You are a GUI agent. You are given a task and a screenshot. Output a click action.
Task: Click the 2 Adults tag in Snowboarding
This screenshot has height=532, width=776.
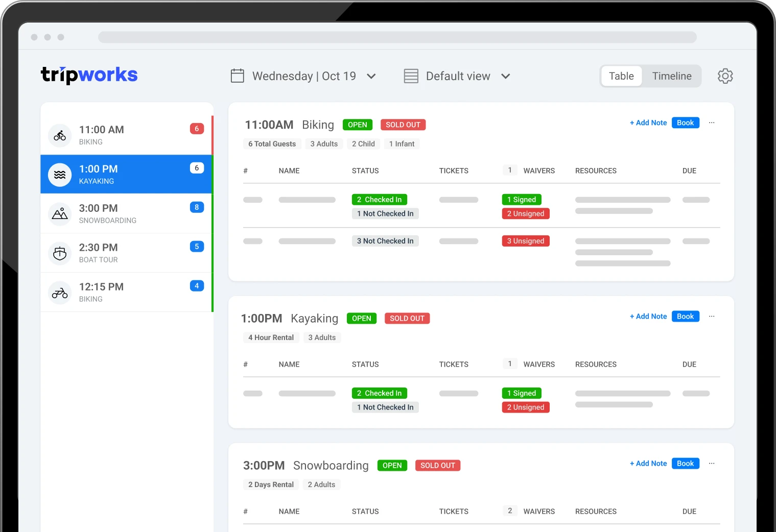click(x=321, y=485)
